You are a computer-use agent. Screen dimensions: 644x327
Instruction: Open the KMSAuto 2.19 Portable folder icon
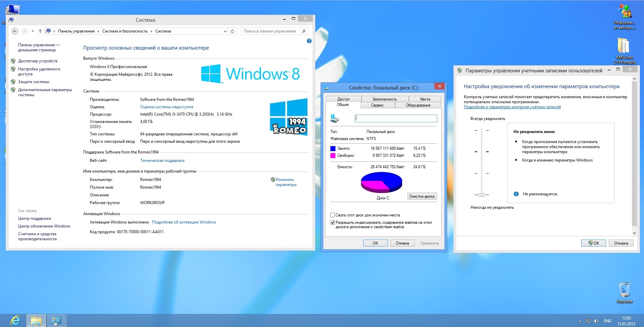coord(624,51)
